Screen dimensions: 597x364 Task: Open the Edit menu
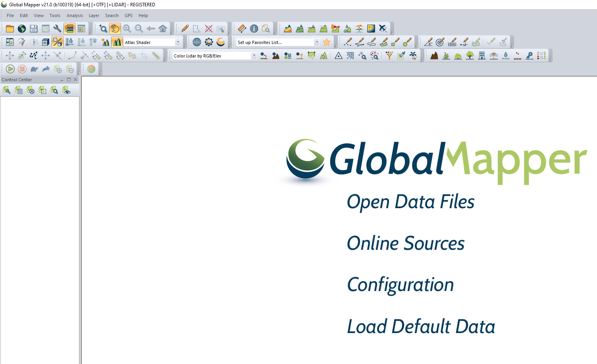(x=24, y=15)
